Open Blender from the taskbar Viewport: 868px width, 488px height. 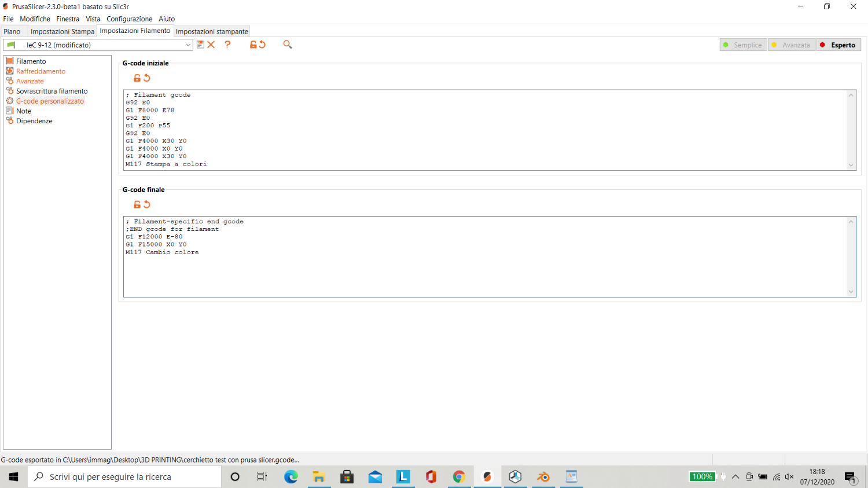click(x=543, y=477)
